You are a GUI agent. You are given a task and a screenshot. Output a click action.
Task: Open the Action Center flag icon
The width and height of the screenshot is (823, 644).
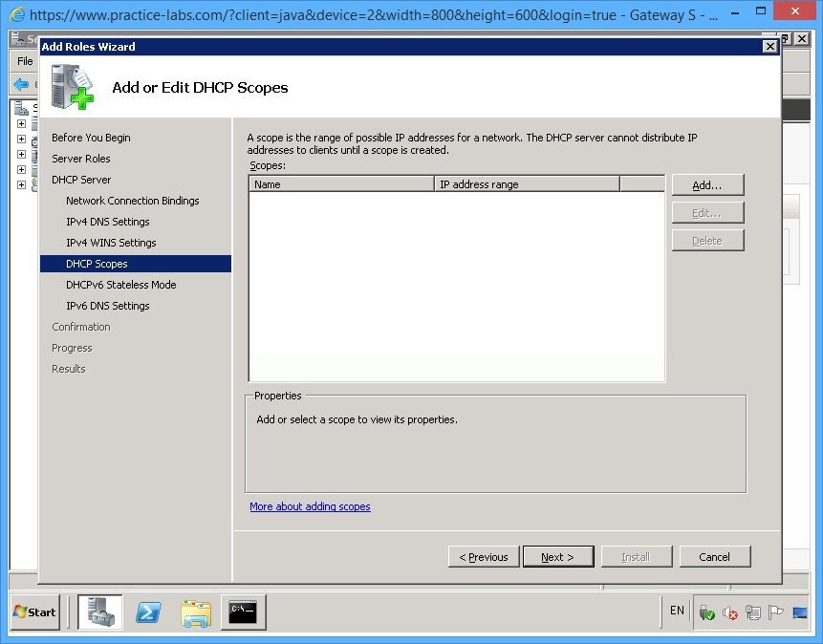click(x=776, y=612)
